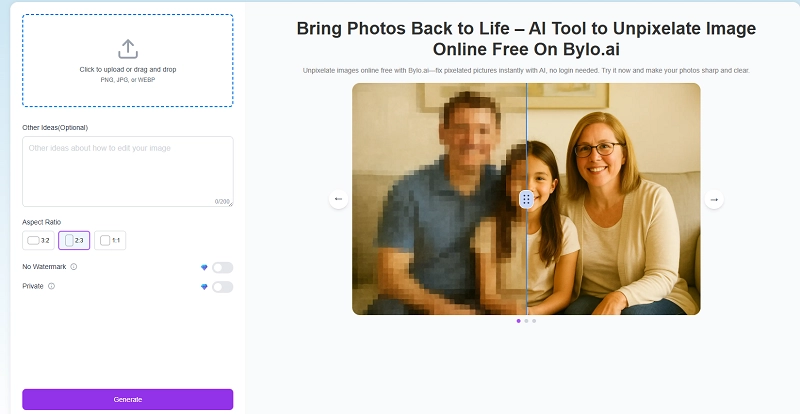This screenshot has height=414, width=800.
Task: Click the No Watermark info icon
Action: pos(73,266)
